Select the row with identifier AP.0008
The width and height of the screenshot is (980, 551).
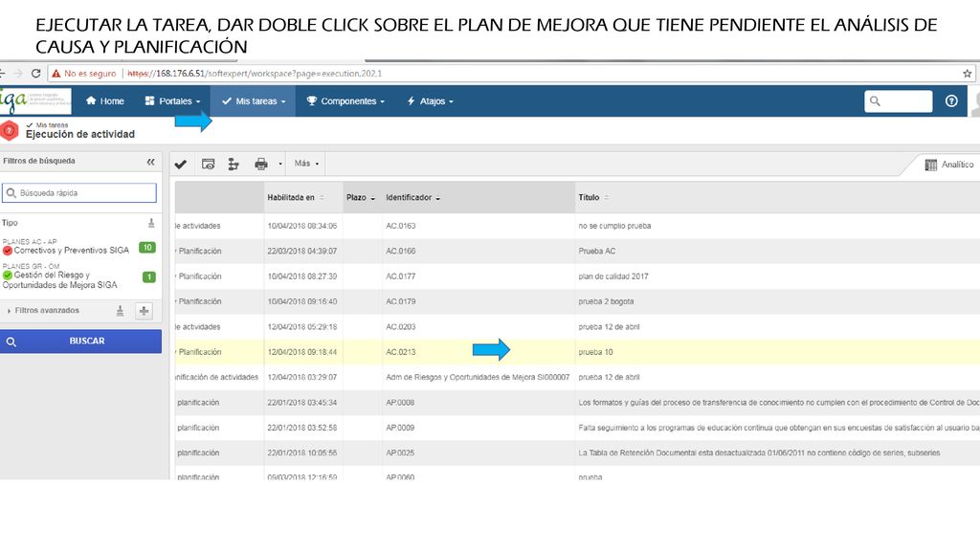click(x=577, y=403)
